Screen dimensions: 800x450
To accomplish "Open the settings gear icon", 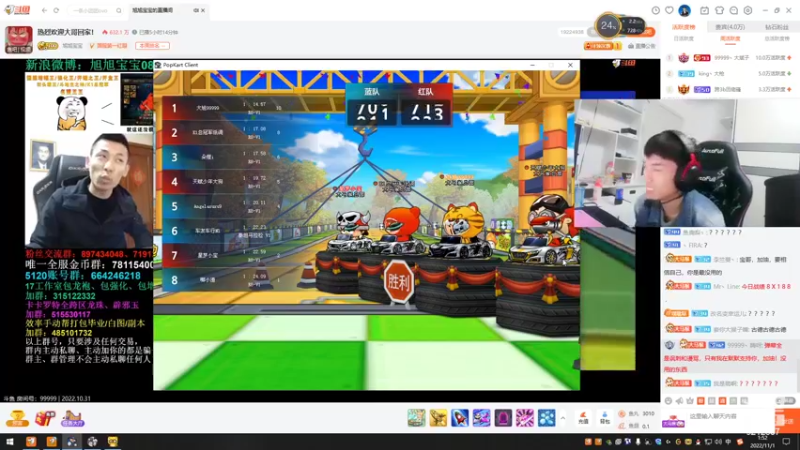I will [x=748, y=10].
